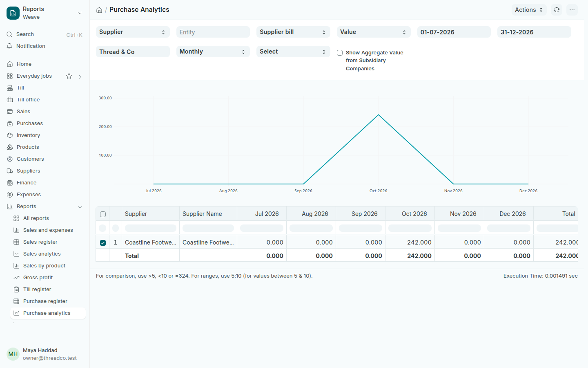Click the Expenses icon in sidebar
The width and height of the screenshot is (588, 368).
coord(10,195)
